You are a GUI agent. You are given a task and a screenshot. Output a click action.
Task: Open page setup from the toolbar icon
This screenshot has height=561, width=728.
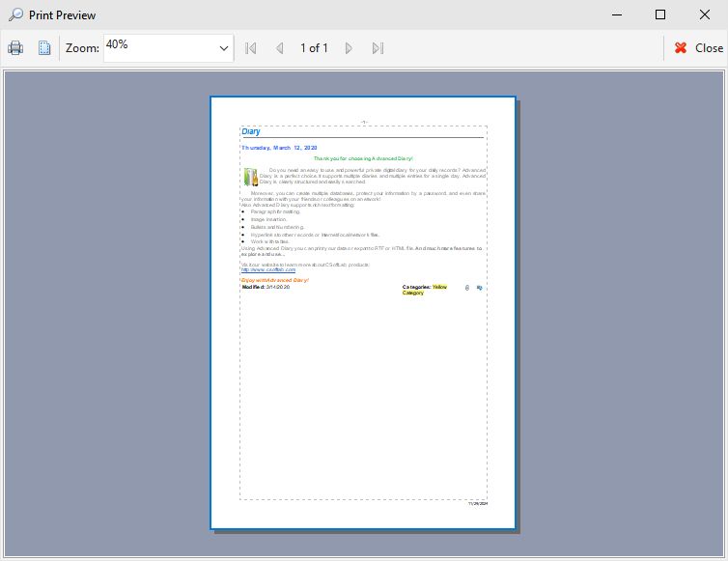point(44,48)
